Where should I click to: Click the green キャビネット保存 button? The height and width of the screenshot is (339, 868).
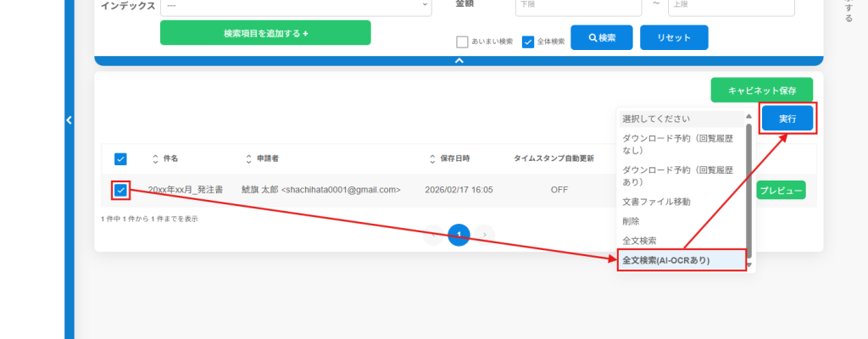coord(761,90)
